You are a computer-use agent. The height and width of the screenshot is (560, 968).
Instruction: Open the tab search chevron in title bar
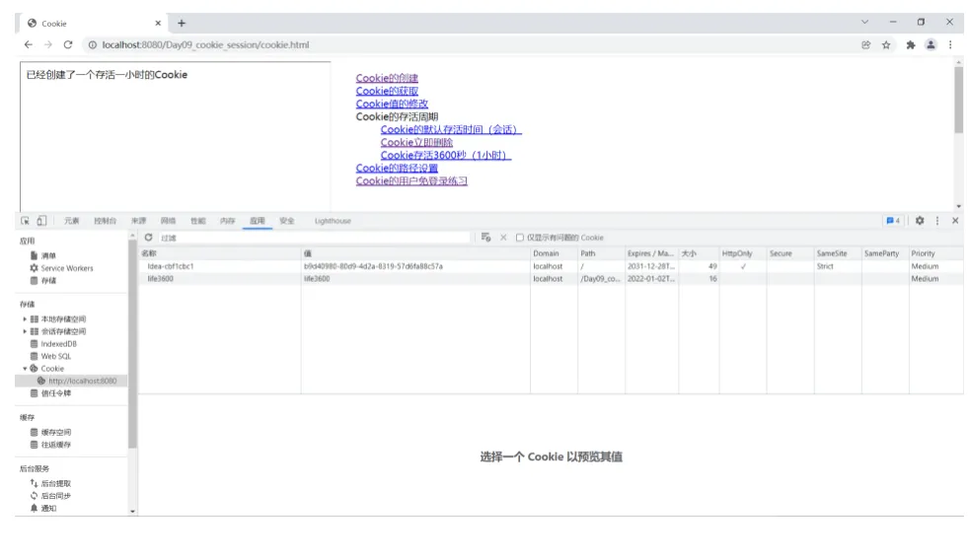(864, 23)
